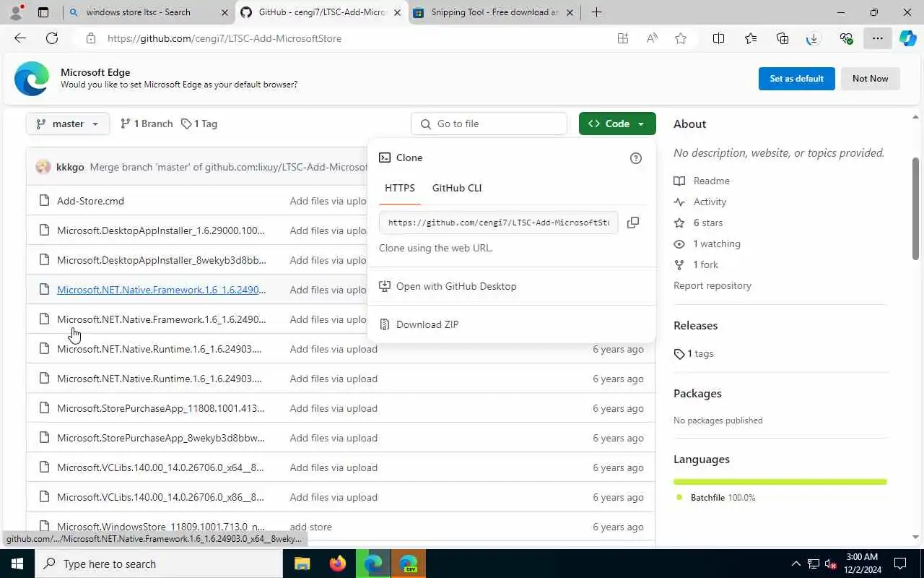
Task: Add this page to favorites star
Action: 681,38
